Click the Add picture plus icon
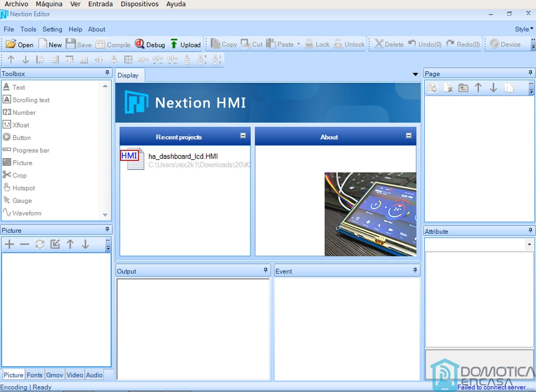Viewport: 536px width, 392px height. [x=9, y=244]
